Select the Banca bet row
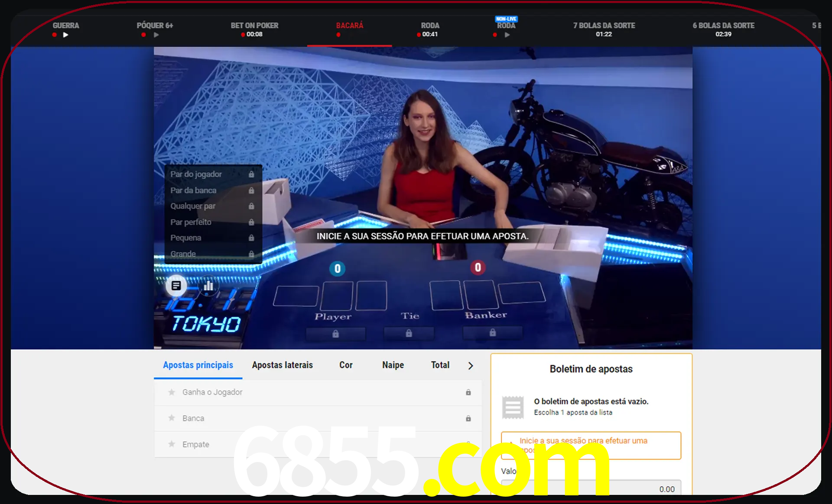832x504 pixels. (318, 418)
